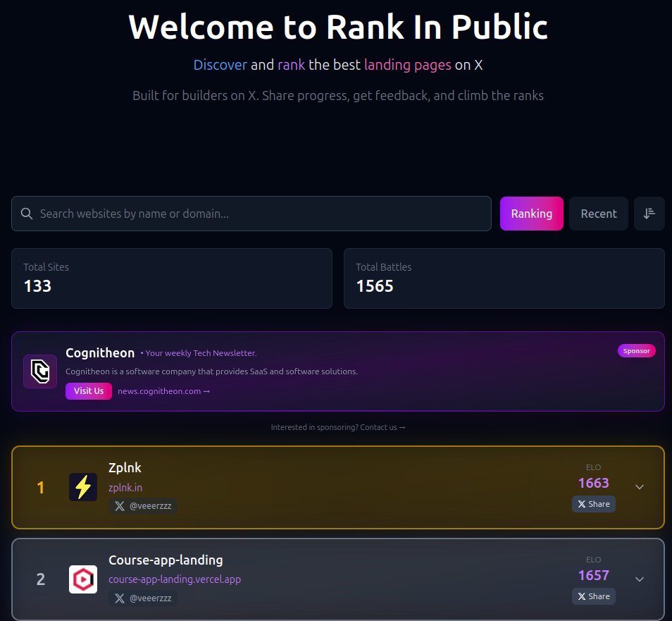The height and width of the screenshot is (621, 672).
Task: Switch to the Ranking tab
Action: tap(531, 214)
